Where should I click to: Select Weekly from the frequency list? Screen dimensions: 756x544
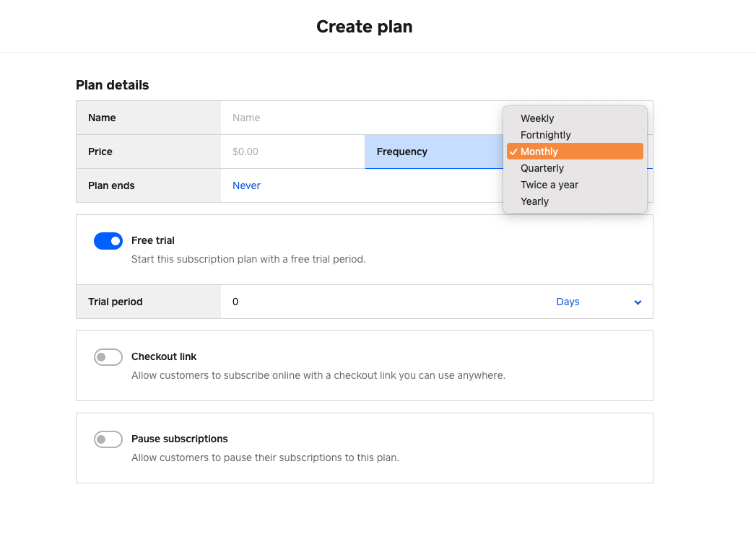tap(537, 118)
